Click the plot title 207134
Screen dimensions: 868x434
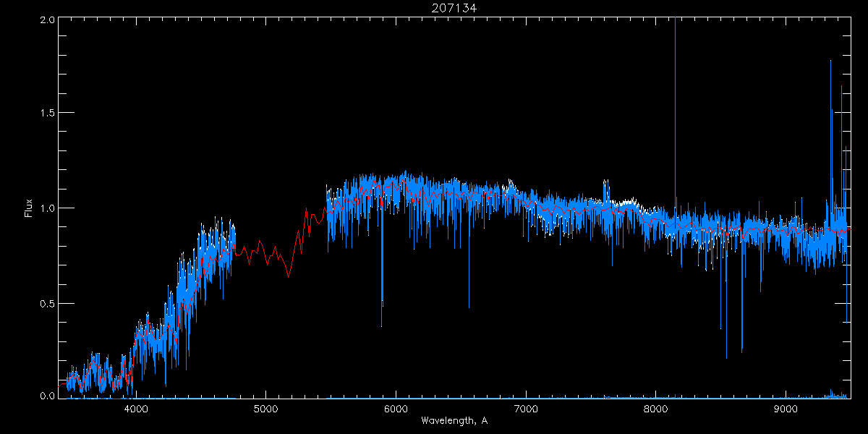[454, 8]
